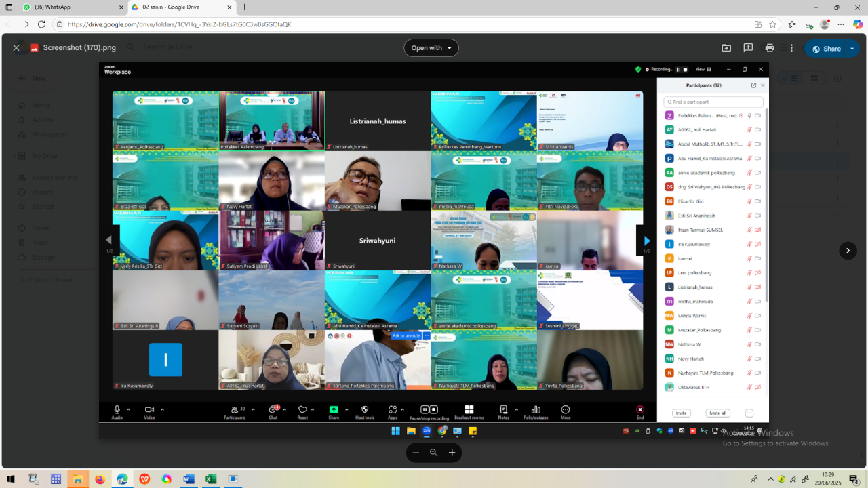Click the Share button
The width and height of the screenshot is (868, 488).
(x=826, y=49)
